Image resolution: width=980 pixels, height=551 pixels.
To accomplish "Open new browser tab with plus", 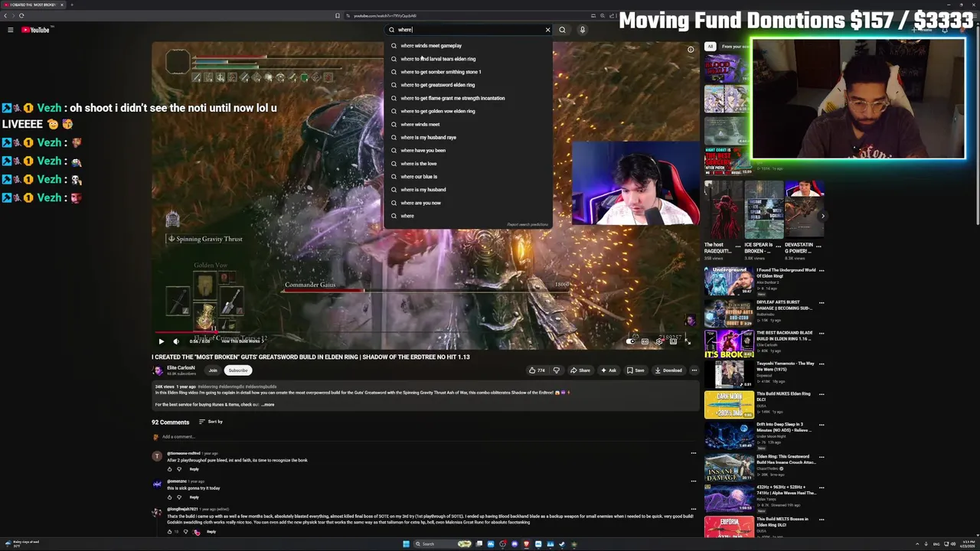I will click(x=72, y=5).
